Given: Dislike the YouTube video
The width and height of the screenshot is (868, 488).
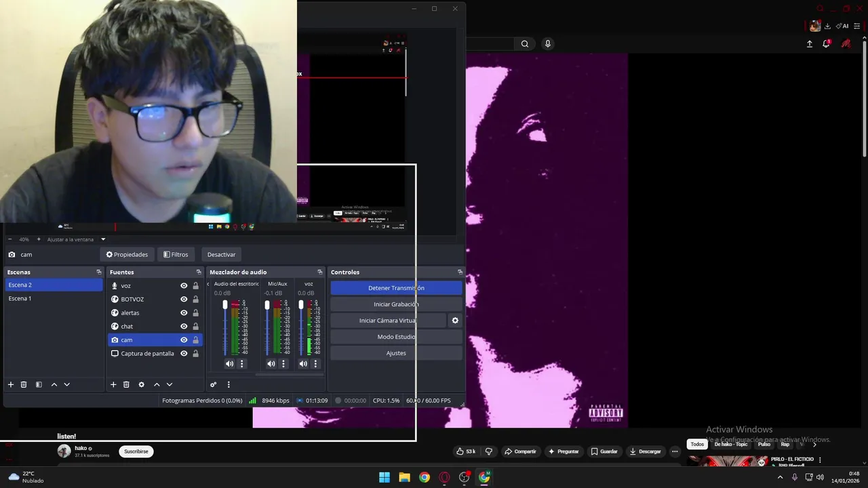Looking at the screenshot, I should point(488,451).
